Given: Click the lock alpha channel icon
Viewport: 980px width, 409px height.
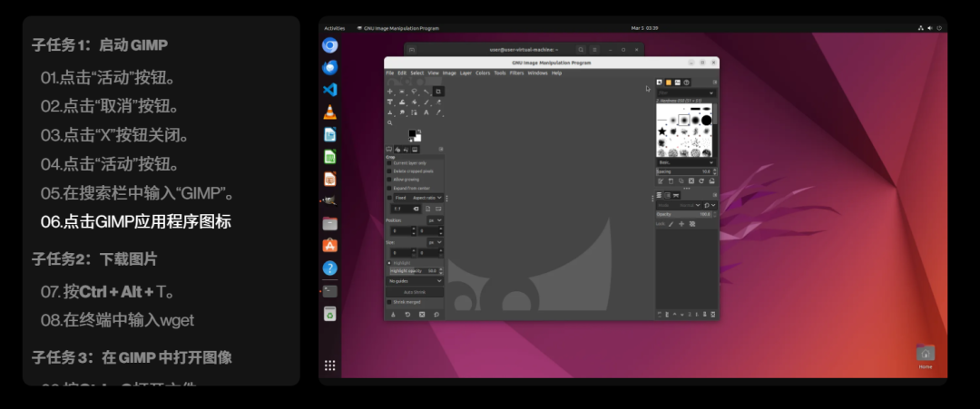Looking at the screenshot, I should tap(691, 224).
